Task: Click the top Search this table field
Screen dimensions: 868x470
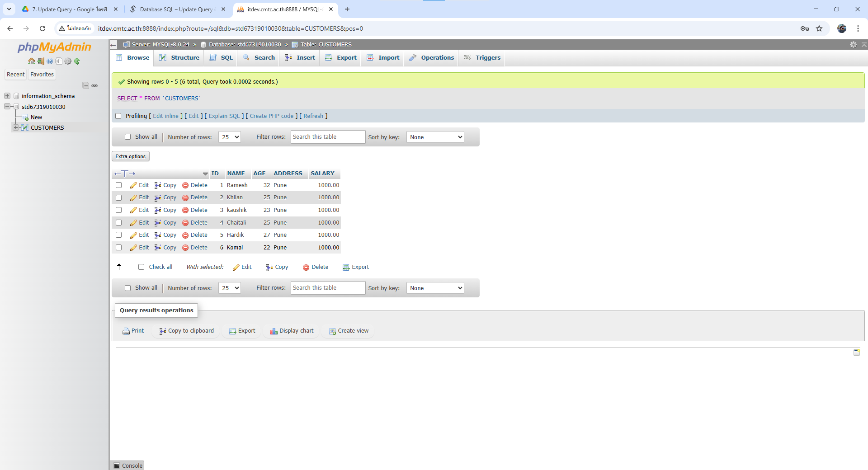Action: pyautogui.click(x=328, y=137)
